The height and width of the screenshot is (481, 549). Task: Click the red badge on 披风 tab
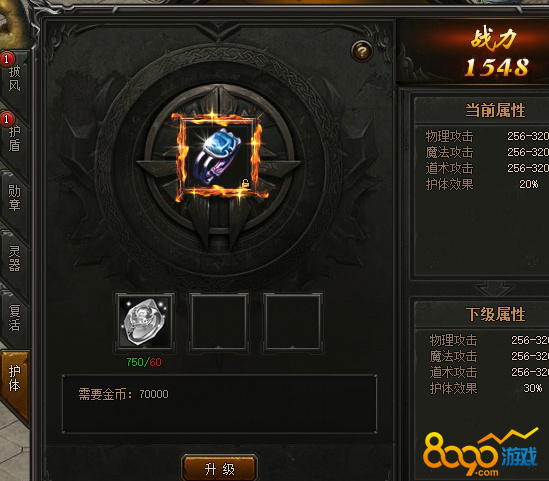(7, 59)
